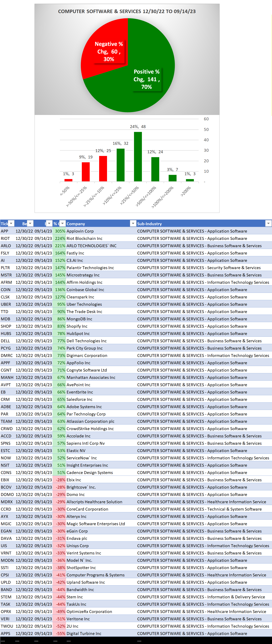Select the 305% change cell for Applovin
Screen dimensions: 272x644
(x=59, y=231)
